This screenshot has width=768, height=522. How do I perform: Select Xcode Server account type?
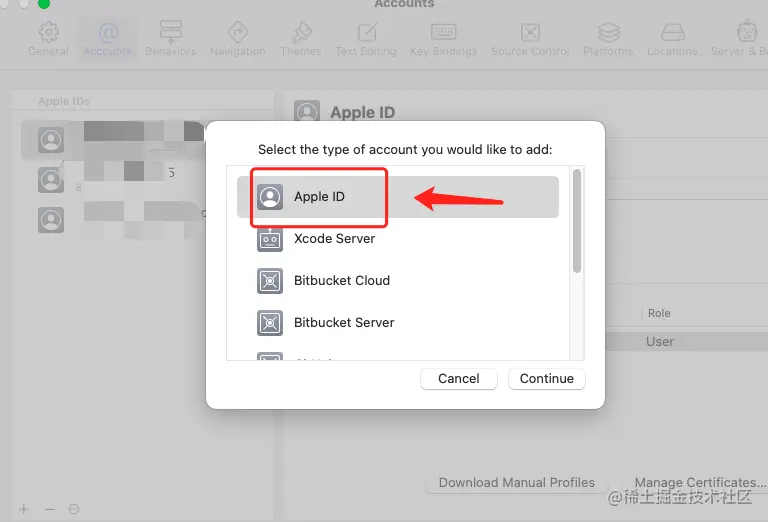click(398, 239)
